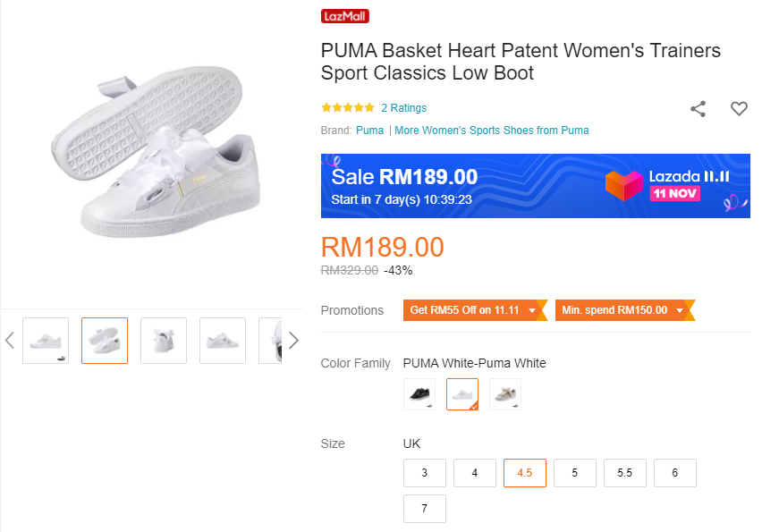762x532 pixels.
Task: Click the share icon
Action: click(x=698, y=109)
